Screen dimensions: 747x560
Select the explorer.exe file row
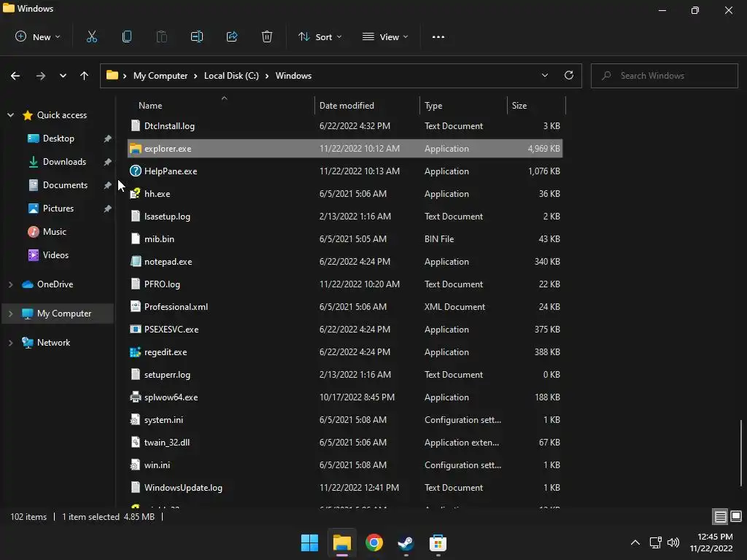345,149
